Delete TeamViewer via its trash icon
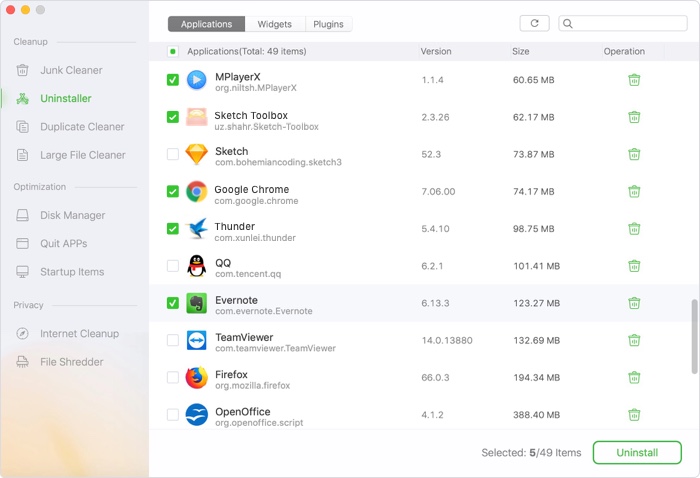This screenshot has width=700, height=478. pos(634,340)
